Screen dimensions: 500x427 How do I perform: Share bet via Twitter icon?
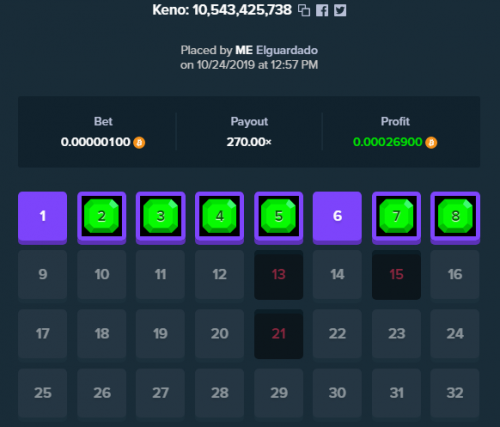[340, 10]
